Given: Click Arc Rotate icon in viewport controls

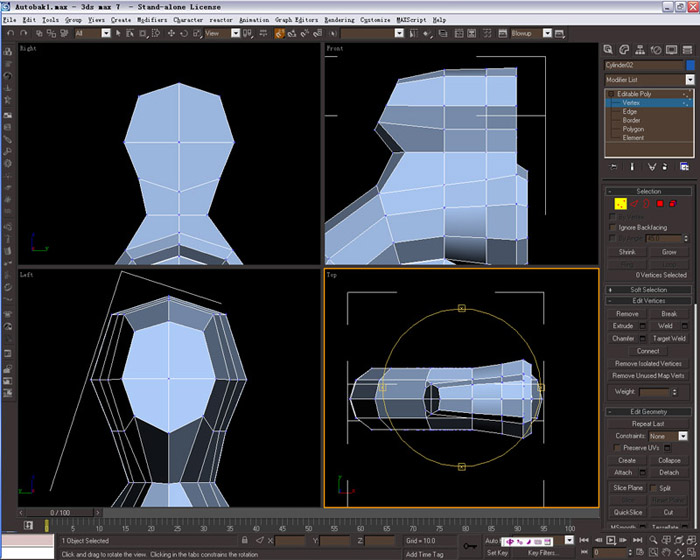Looking at the screenshot, I should 679,553.
